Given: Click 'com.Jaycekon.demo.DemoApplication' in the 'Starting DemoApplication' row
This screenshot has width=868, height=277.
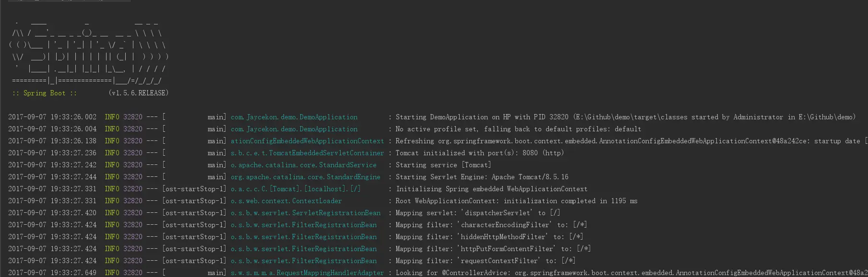Looking at the screenshot, I should pyautogui.click(x=294, y=117).
